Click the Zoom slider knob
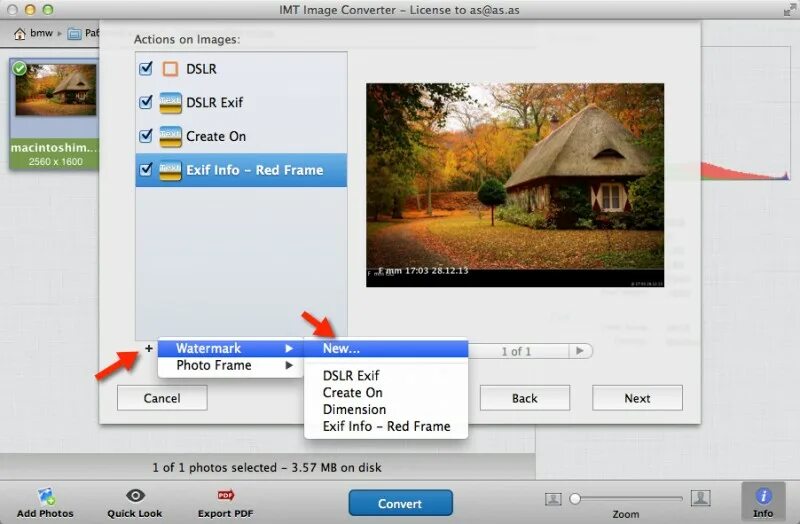800x524 pixels. tap(575, 498)
